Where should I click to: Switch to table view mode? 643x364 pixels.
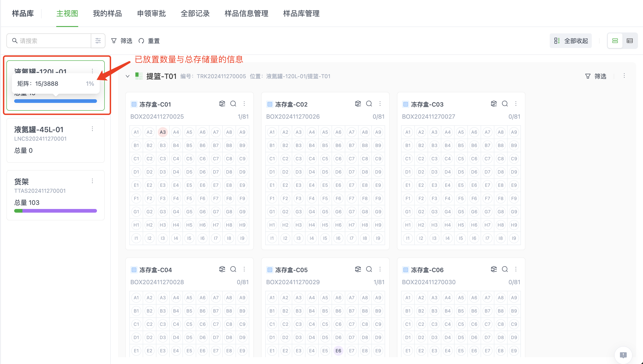tap(630, 40)
